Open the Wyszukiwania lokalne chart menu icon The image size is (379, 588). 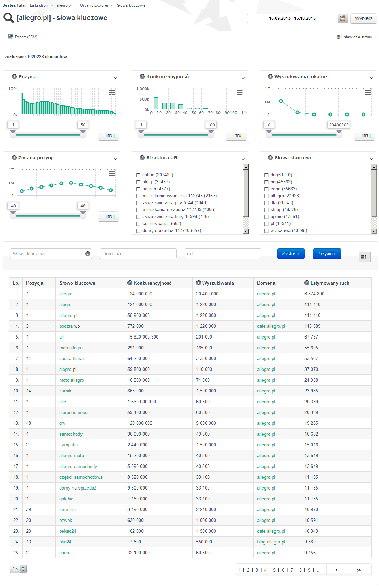(x=368, y=93)
